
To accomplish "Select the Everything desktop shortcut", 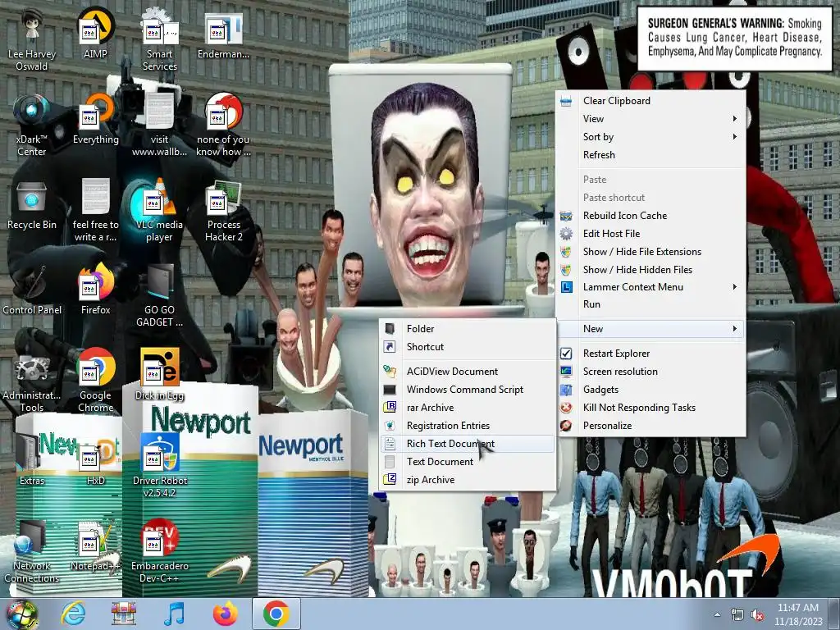I will tap(95, 120).
